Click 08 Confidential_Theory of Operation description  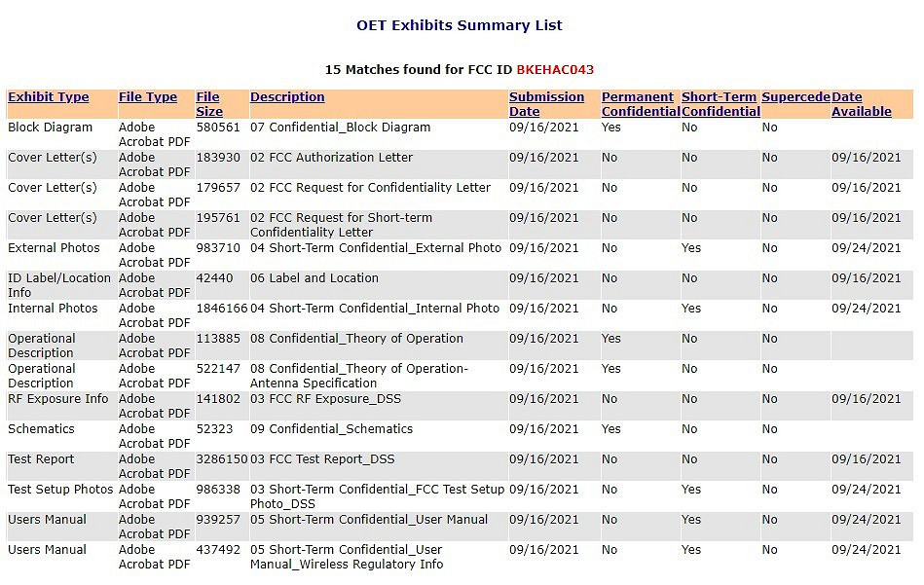pyautogui.click(x=356, y=339)
